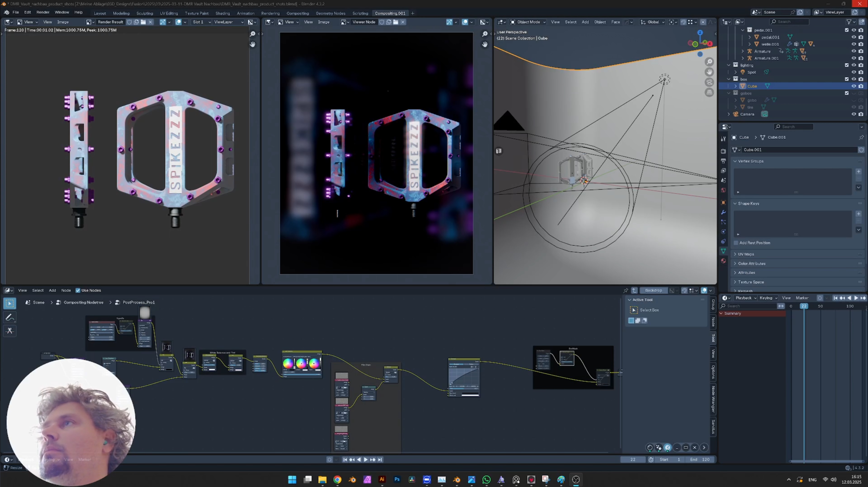Open the Material properties tab icon
The image size is (868, 487).
723,261
